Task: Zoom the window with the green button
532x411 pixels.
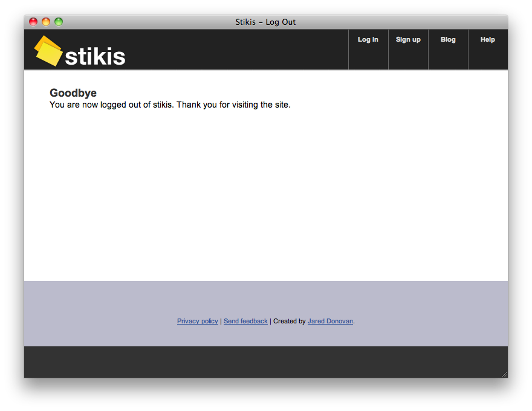Action: 58,21
